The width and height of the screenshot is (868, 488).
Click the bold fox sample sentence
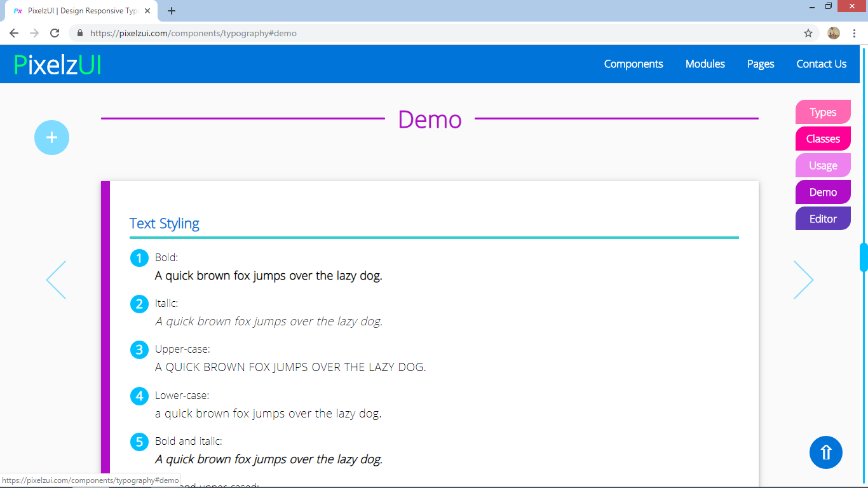click(269, 276)
